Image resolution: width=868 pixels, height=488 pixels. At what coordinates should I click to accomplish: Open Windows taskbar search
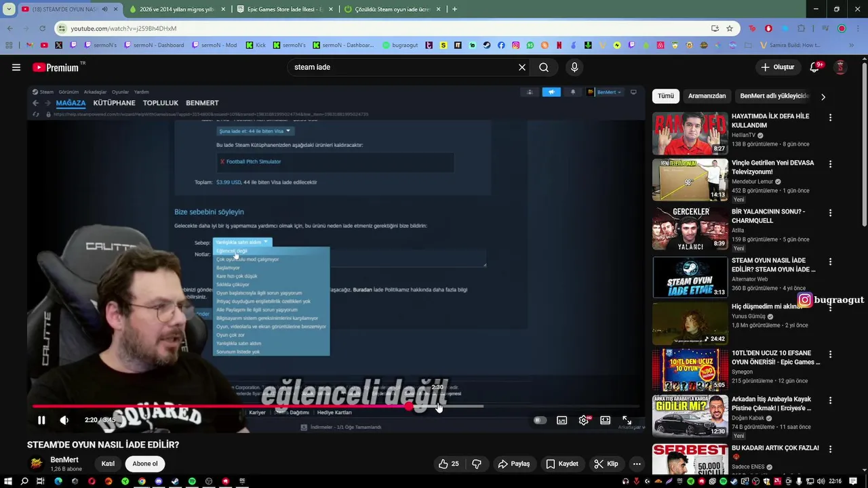(x=24, y=481)
